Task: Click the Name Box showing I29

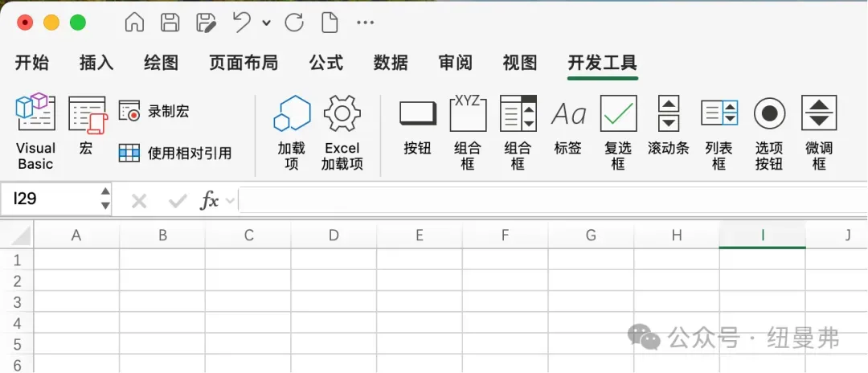Action: [48, 199]
